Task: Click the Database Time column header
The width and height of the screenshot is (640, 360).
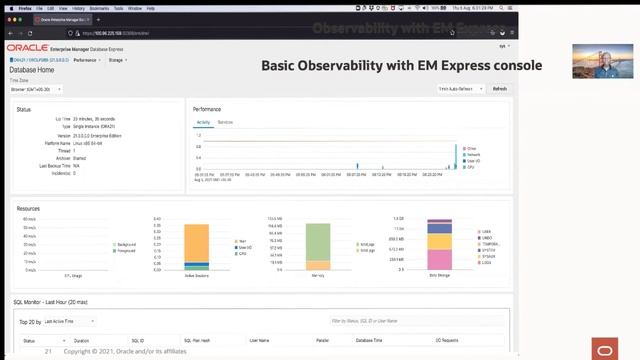Action: click(x=369, y=340)
